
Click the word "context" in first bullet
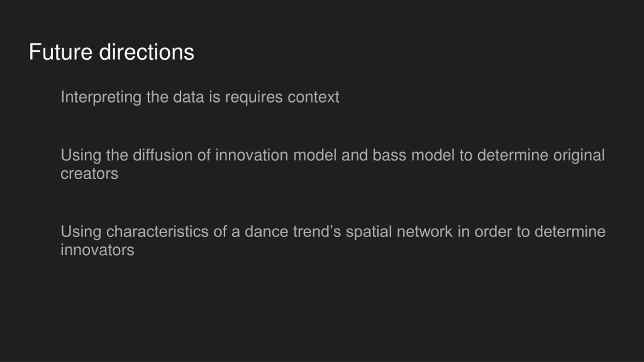(x=313, y=97)
